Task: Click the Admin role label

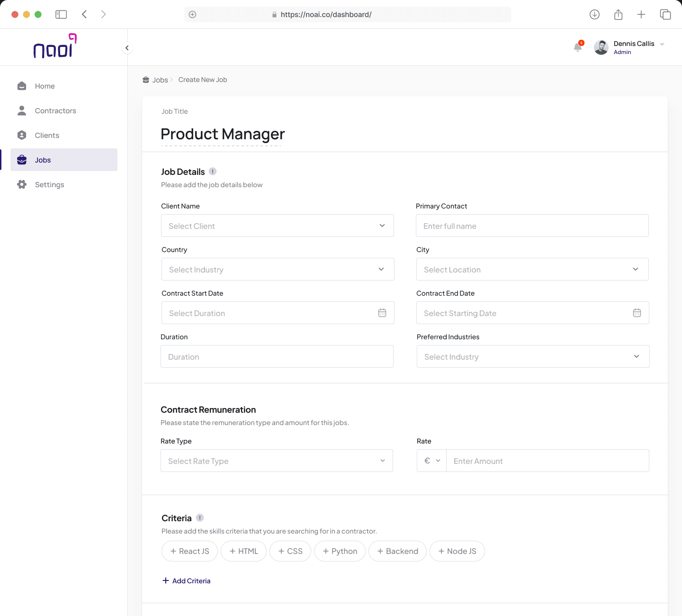Action: tap(622, 52)
